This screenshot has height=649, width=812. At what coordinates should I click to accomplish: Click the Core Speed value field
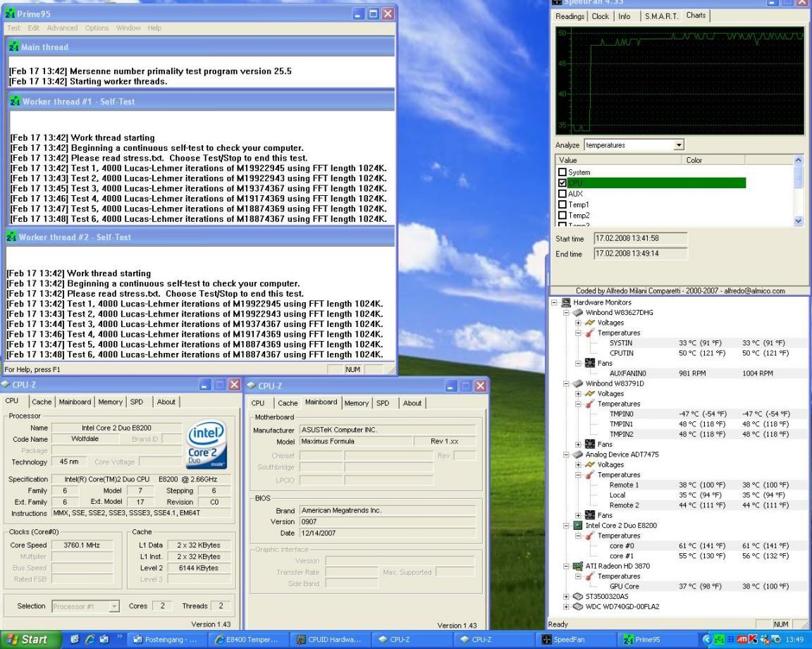(82, 545)
